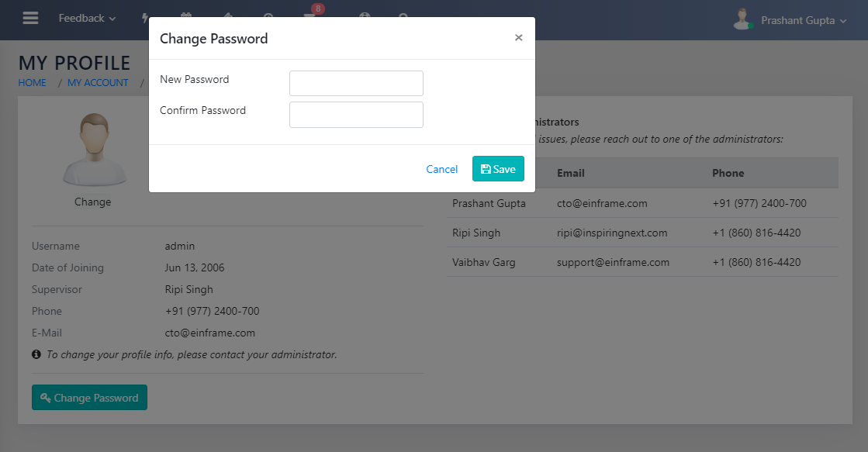This screenshot has width=868, height=452.
Task: Expand the Feedback dropdown menu
Action: (87, 18)
